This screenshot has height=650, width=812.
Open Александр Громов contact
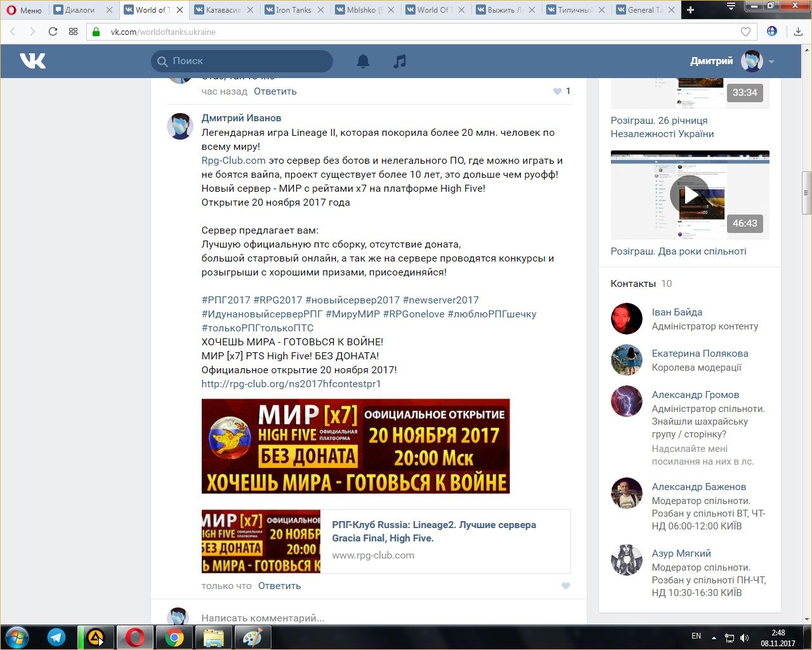click(695, 395)
